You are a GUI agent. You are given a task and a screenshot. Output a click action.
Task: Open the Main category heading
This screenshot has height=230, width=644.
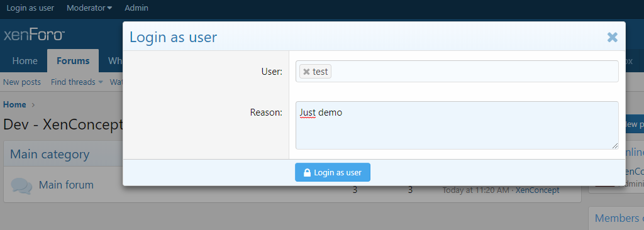[x=50, y=154]
